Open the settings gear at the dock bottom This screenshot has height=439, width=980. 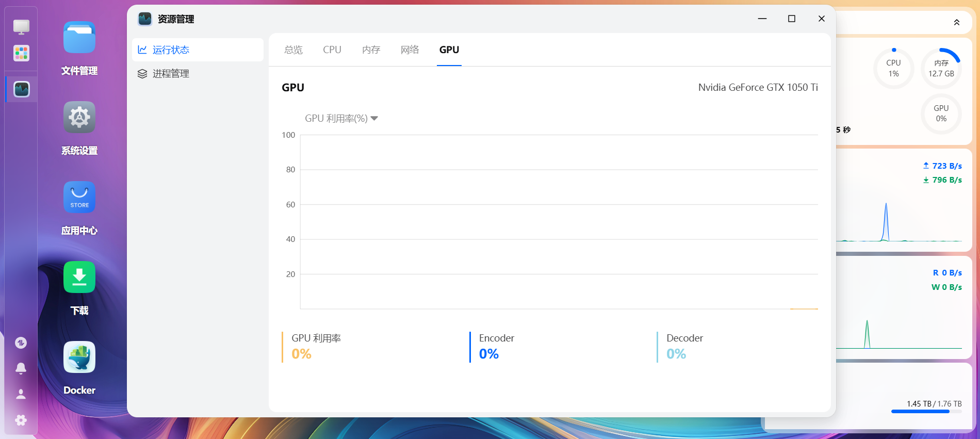click(21, 420)
